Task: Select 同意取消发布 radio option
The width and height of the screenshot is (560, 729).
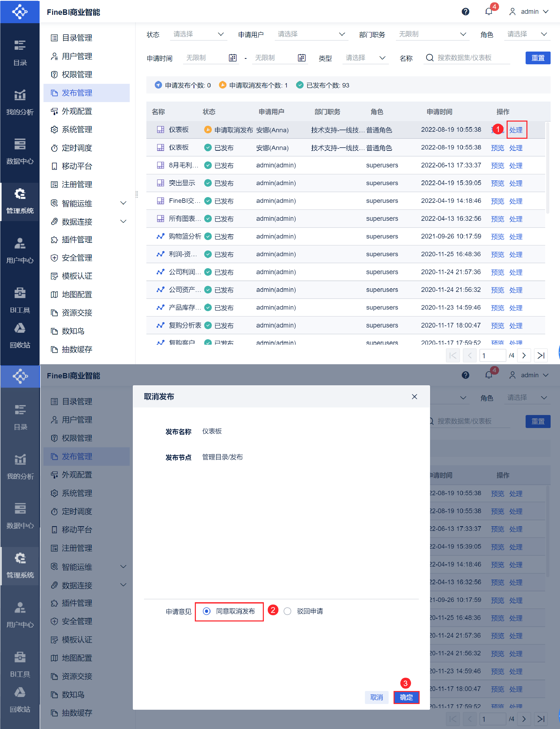Action: 207,611
